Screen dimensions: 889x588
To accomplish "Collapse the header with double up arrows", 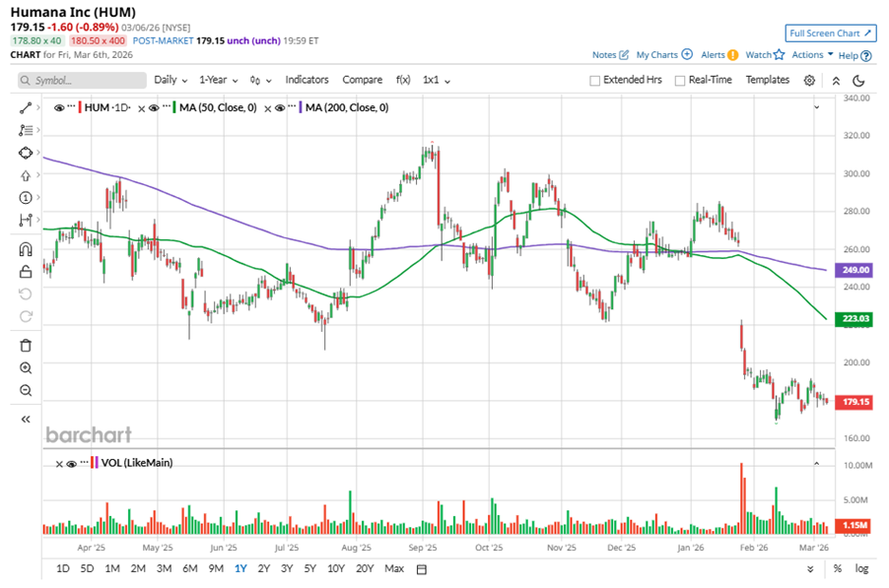I will tap(836, 81).
